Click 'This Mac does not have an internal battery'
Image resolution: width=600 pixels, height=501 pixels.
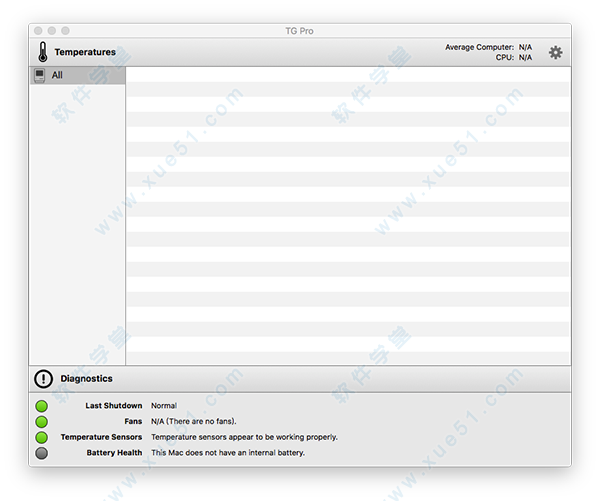[228, 453]
